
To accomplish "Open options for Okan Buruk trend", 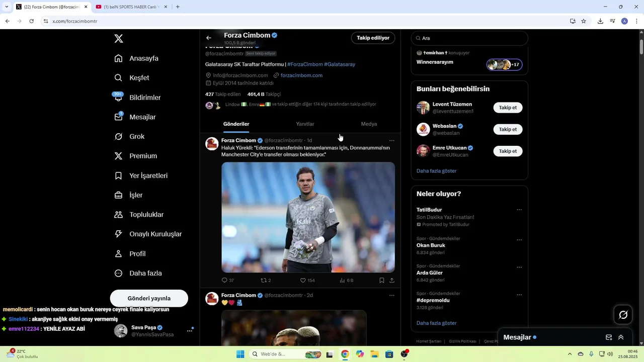I will click(x=519, y=240).
